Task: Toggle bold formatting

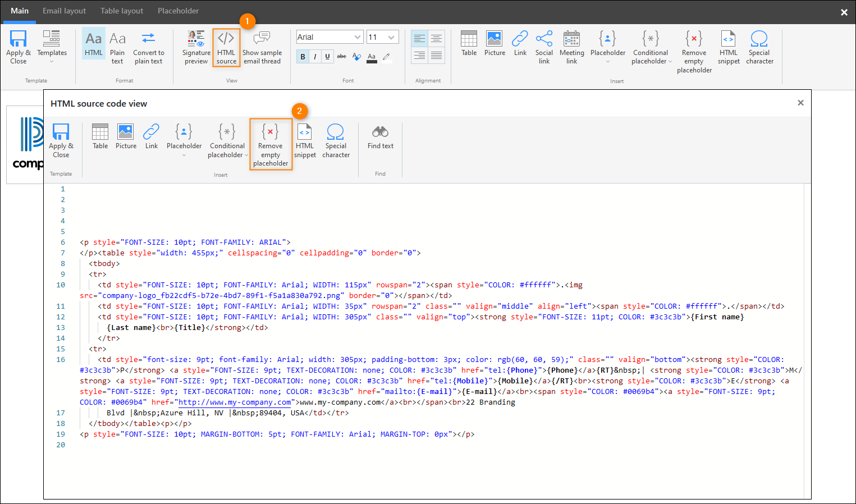Action: pyautogui.click(x=303, y=57)
